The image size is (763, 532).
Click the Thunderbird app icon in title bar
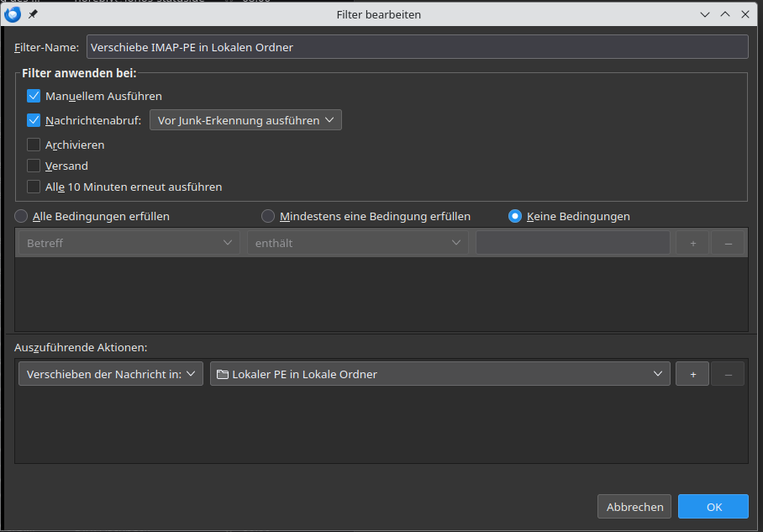(13, 14)
